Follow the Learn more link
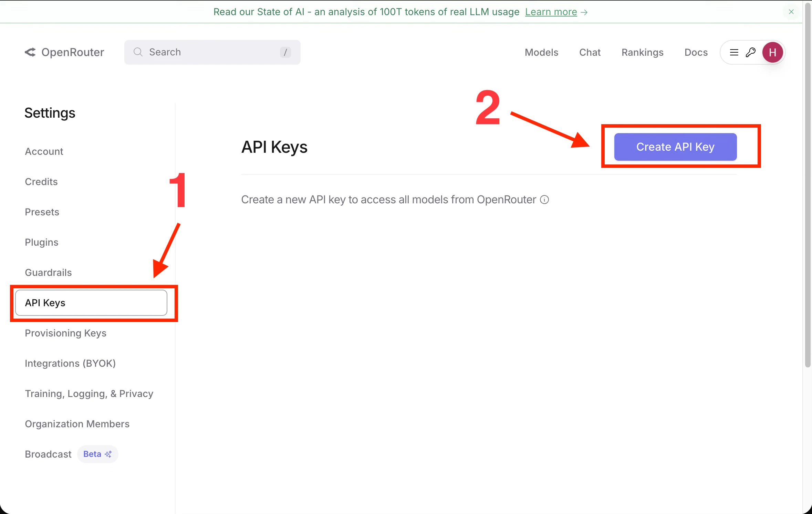This screenshot has height=514, width=812. click(x=551, y=12)
